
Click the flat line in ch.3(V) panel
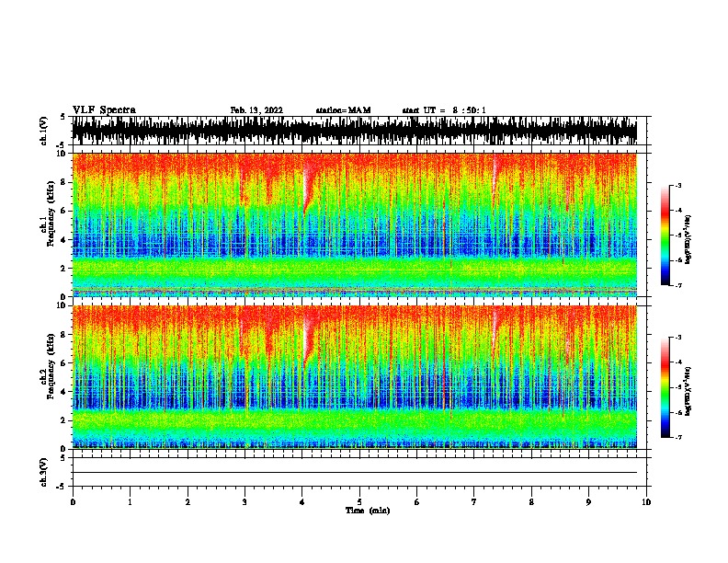click(354, 473)
